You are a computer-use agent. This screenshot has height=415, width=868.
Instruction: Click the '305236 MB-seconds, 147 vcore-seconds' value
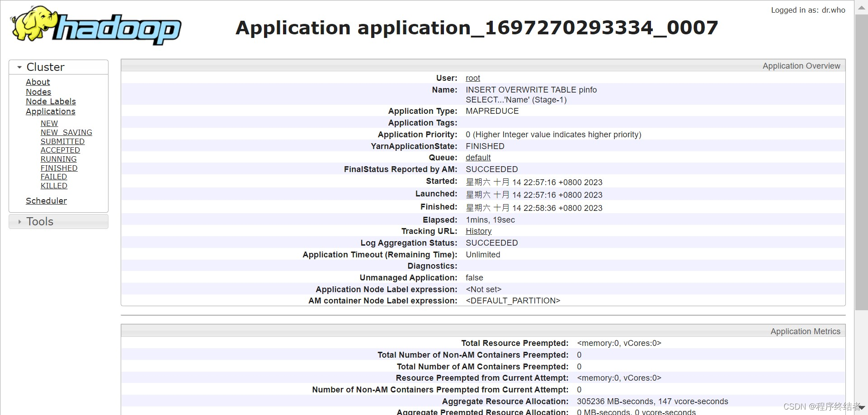click(652, 401)
